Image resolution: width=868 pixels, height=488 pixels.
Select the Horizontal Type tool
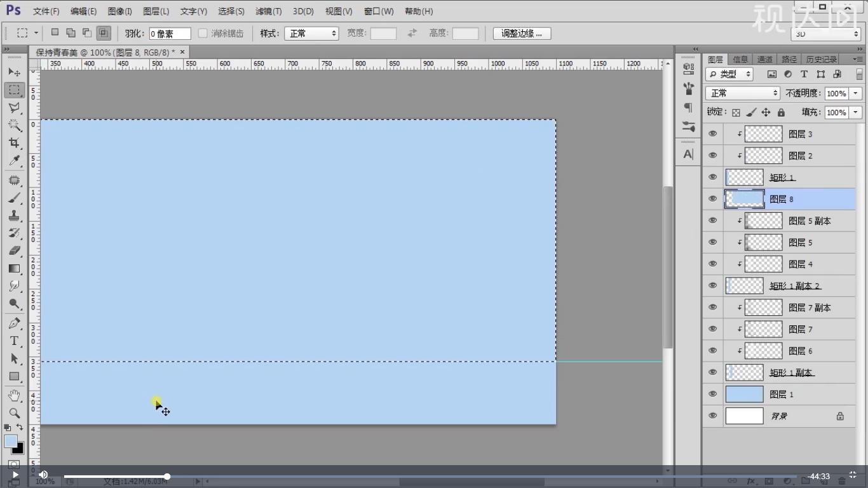14,341
